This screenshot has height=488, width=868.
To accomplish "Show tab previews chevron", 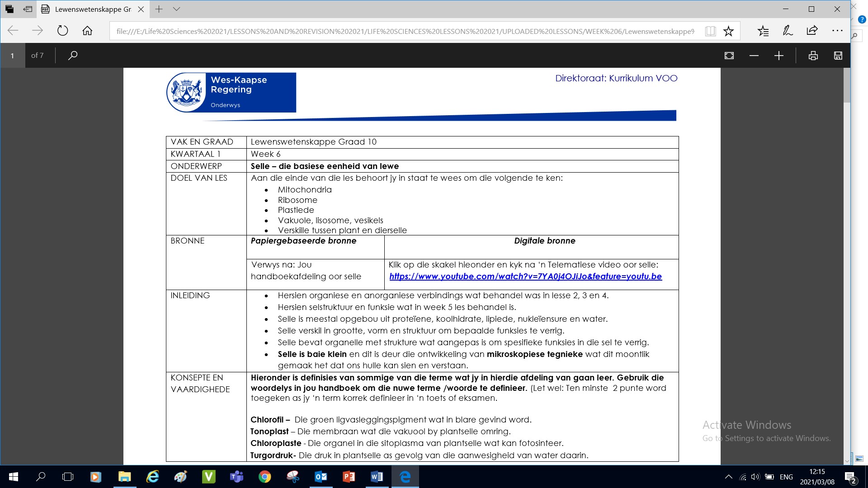I will [x=176, y=9].
